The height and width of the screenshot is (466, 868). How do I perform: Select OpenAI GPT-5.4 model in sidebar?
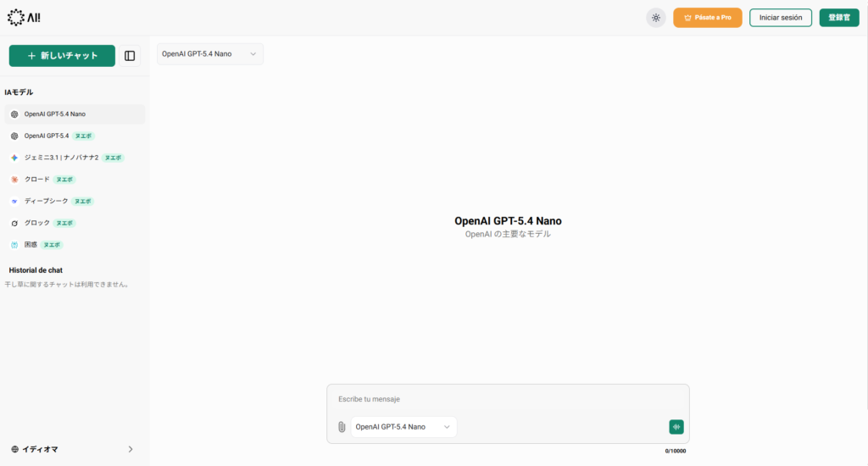pyautogui.click(x=75, y=136)
